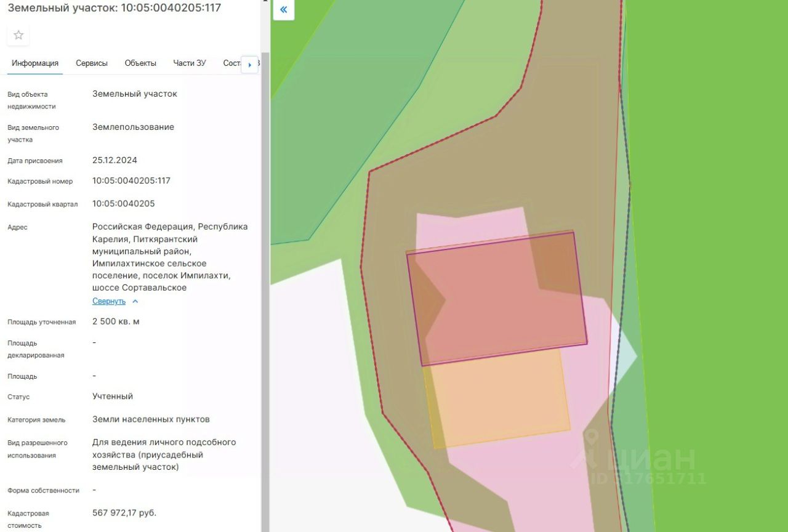The height and width of the screenshot is (532, 788).
Task: Click the Земли населенных пунктов value
Action: (151, 419)
